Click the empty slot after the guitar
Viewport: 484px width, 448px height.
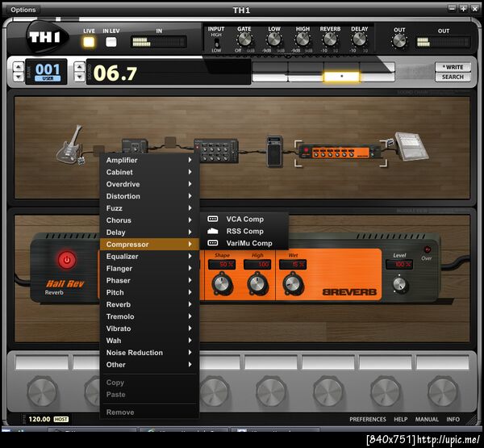98,150
